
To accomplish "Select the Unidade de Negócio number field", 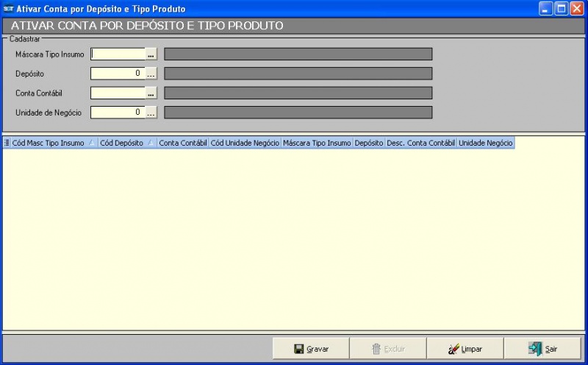I will [118, 113].
